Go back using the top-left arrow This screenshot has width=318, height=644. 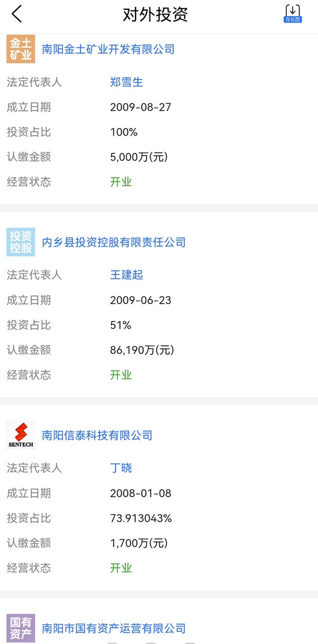coord(16,14)
